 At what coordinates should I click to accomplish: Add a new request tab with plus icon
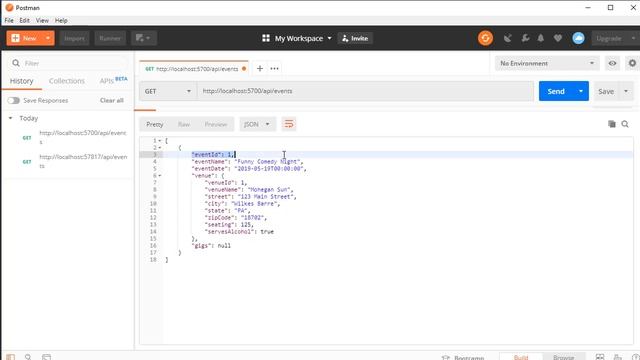(x=260, y=69)
